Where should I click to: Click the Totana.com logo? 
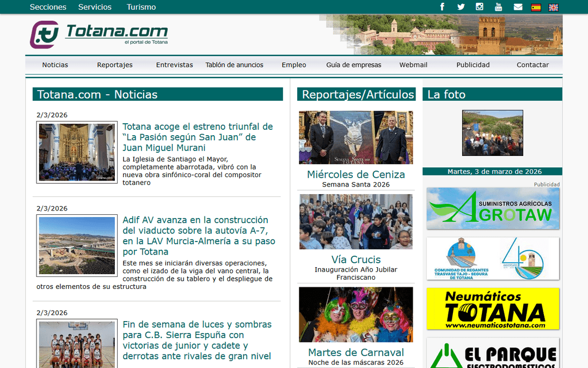(99, 34)
